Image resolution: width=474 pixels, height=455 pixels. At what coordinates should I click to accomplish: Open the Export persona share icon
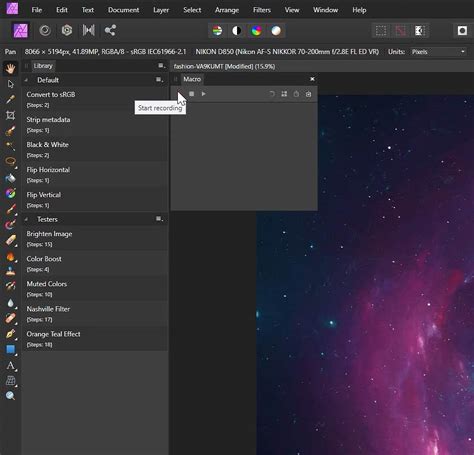[x=110, y=31]
